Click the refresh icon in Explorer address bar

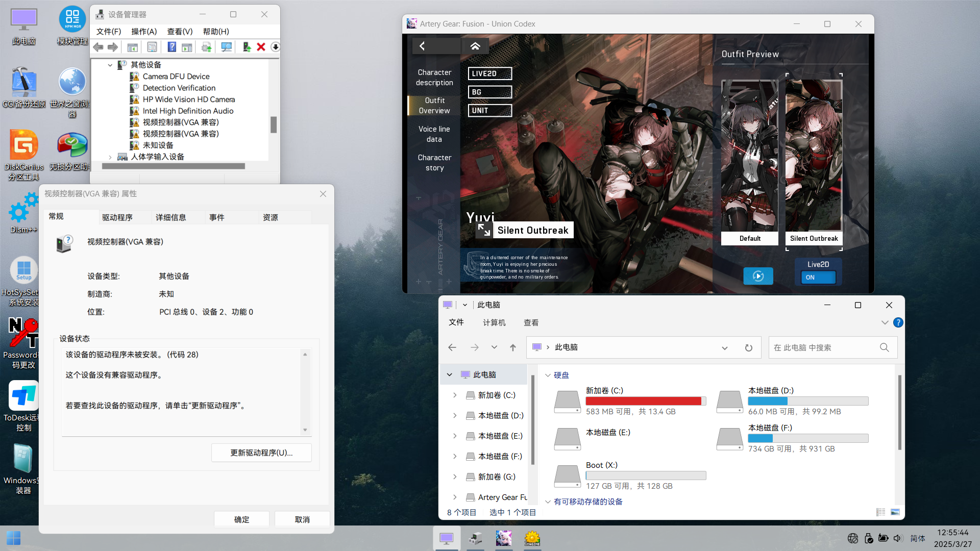(x=748, y=347)
